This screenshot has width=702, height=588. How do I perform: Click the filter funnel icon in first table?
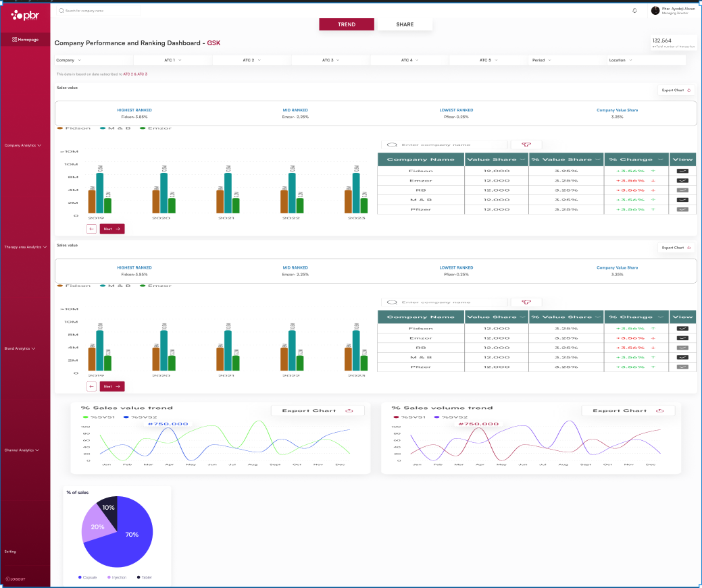click(x=526, y=144)
